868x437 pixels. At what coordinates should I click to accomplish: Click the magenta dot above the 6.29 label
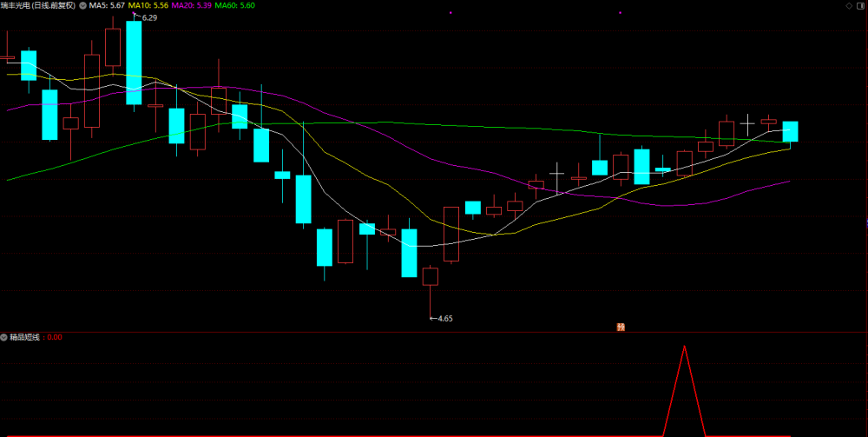[x=134, y=12]
